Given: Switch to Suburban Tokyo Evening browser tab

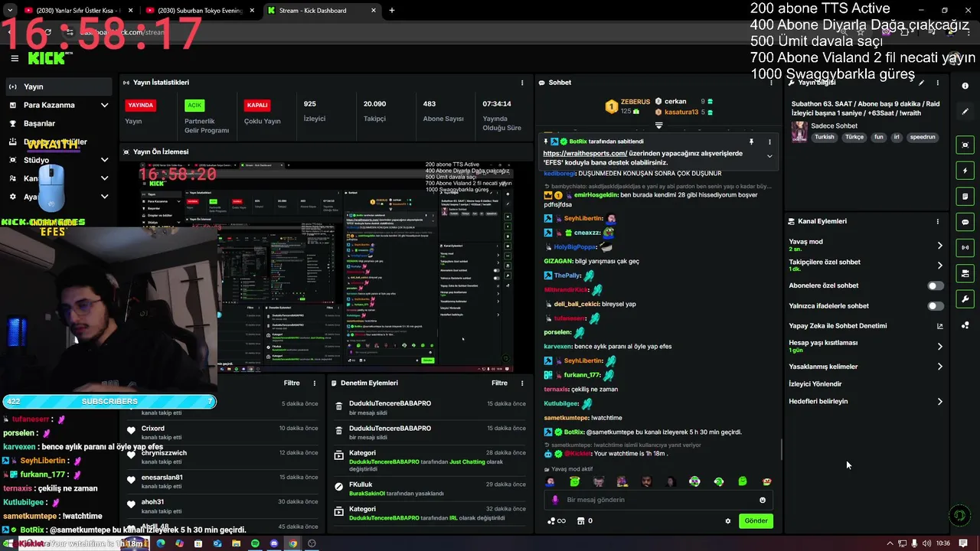Looking at the screenshot, I should pos(201,11).
